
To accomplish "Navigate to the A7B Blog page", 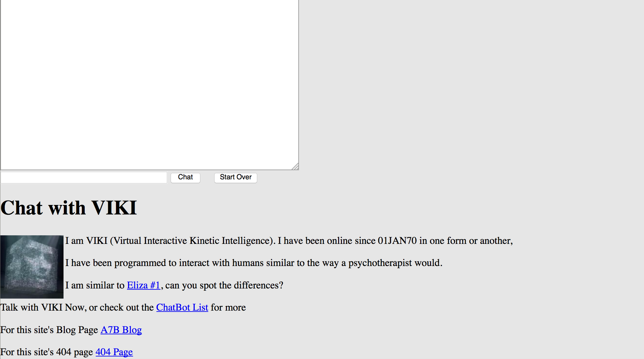I will click(x=121, y=329).
